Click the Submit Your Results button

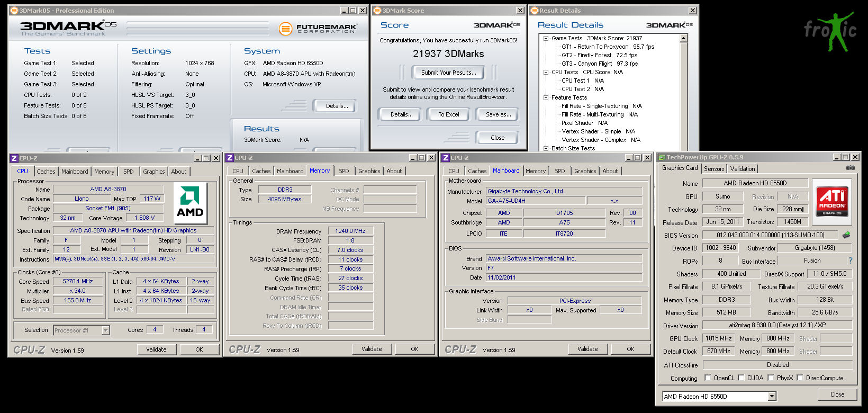tap(449, 73)
